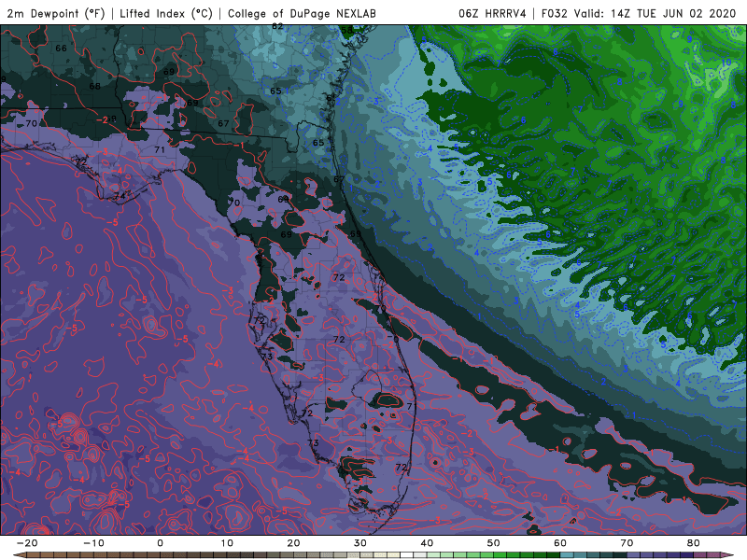This screenshot has height=560, width=747.
Task: Click the 71 dewpoint value on the map
Action: point(160,149)
